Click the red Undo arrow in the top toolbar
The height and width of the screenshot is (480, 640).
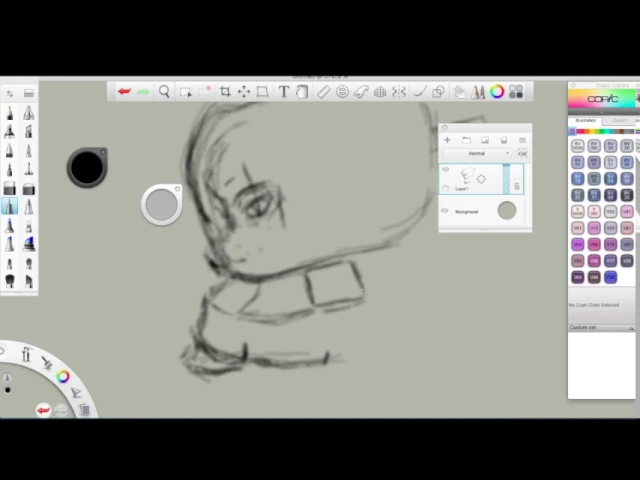coord(124,91)
